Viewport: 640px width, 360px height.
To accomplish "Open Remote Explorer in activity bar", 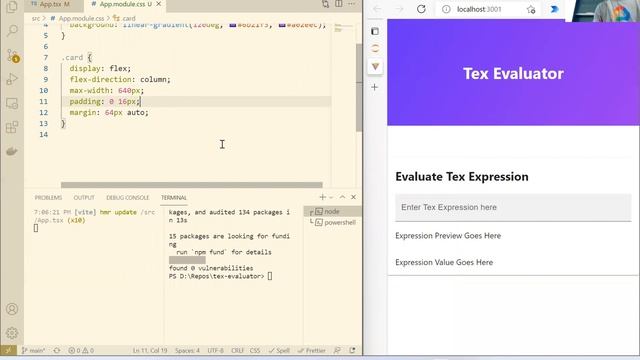I will [12, 103].
